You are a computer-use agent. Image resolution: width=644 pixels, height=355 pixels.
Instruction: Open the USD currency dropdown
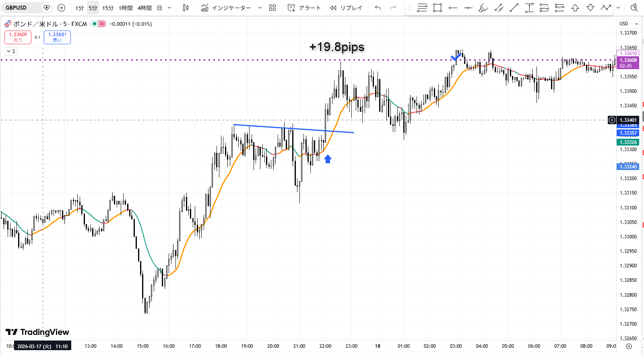(x=629, y=24)
